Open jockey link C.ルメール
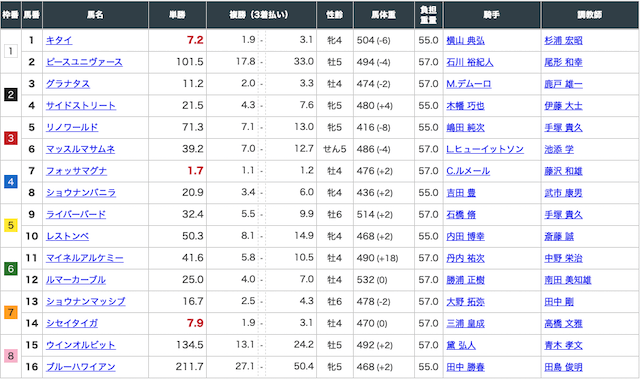Image resolution: width=640 pixels, height=379 pixels. 468,171
